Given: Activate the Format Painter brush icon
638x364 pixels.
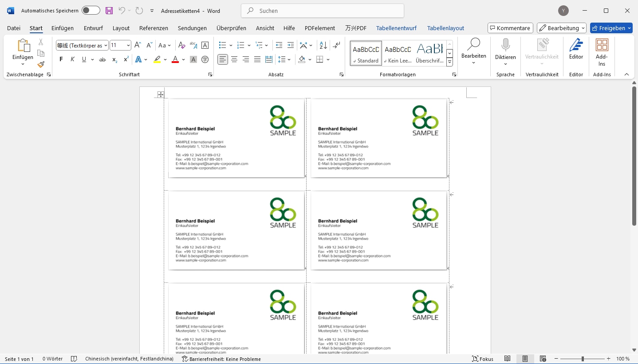Looking at the screenshot, I should pos(41,65).
